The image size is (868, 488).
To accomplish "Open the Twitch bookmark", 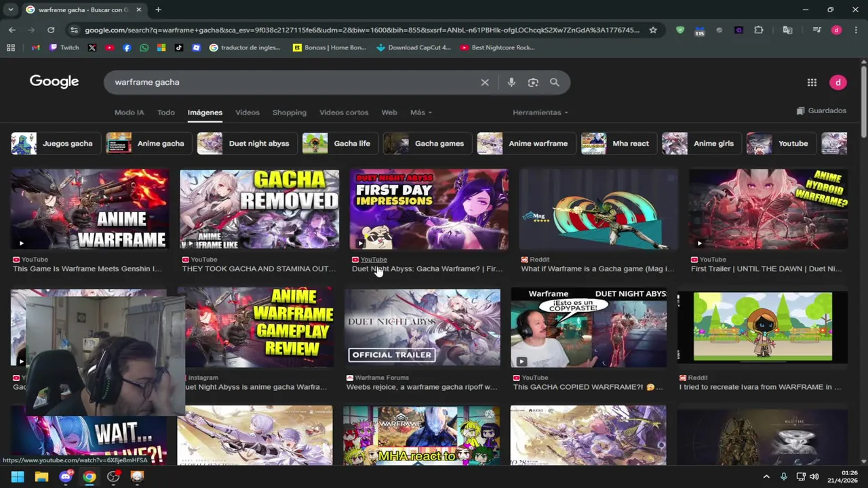I will pyautogui.click(x=64, y=47).
